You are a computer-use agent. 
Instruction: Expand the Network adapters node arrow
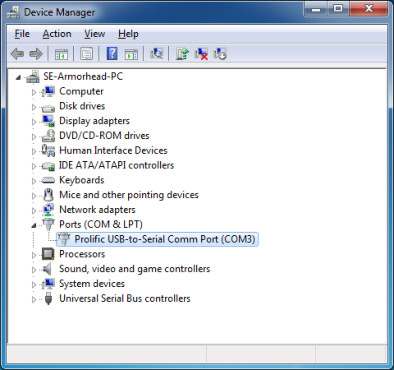pyautogui.click(x=34, y=210)
